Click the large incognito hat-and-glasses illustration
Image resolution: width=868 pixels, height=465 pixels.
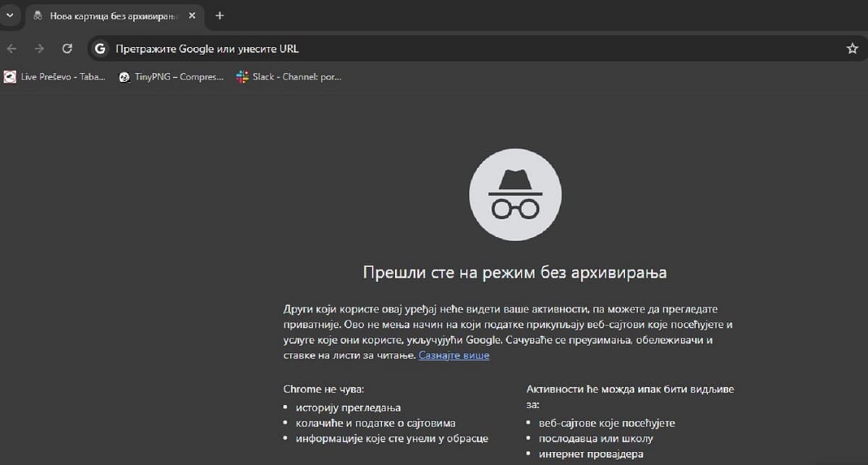click(x=516, y=194)
